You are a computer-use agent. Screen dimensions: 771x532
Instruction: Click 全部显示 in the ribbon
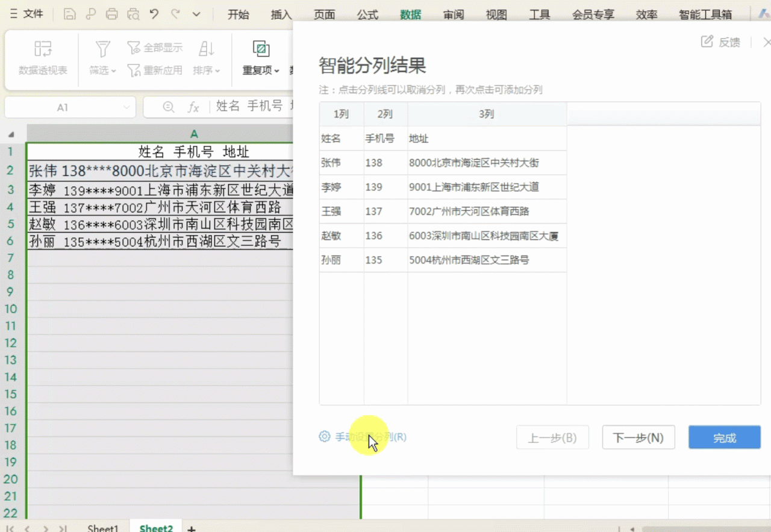point(155,48)
